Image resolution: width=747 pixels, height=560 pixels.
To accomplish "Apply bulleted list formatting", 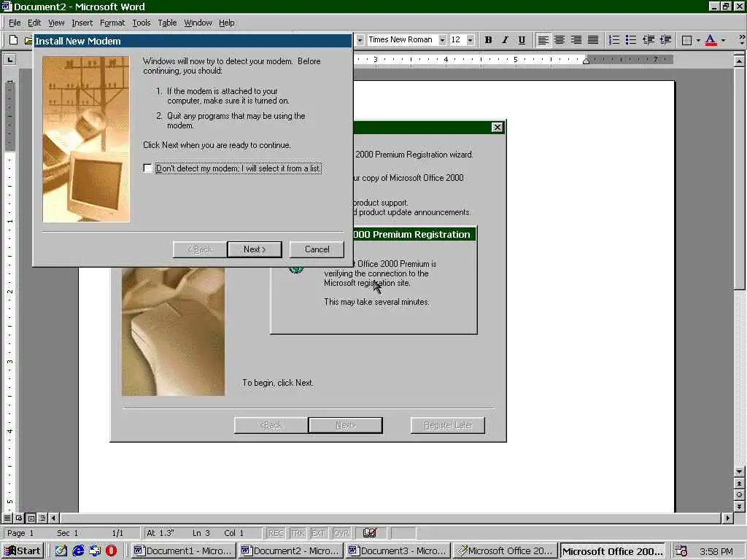I will pos(631,40).
